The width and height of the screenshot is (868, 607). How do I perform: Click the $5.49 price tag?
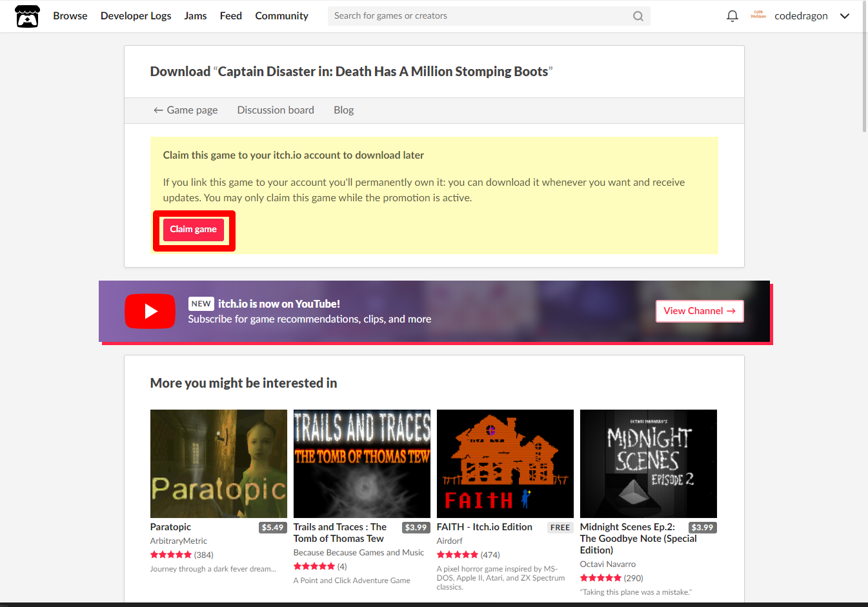(272, 528)
